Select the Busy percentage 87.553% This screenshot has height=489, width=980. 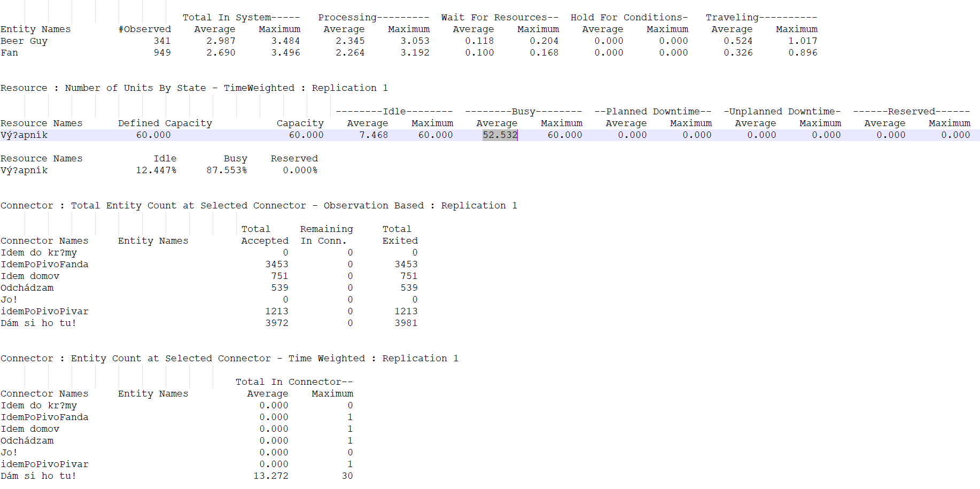[x=227, y=170]
